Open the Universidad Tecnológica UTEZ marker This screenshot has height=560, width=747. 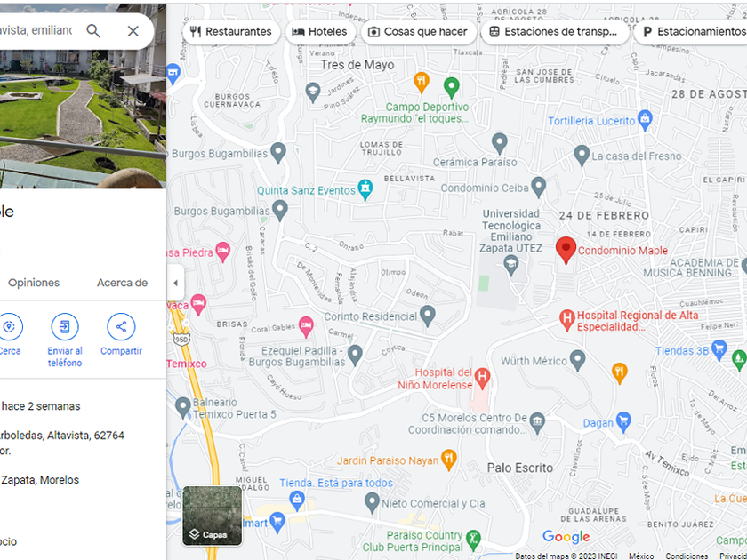pos(511,265)
